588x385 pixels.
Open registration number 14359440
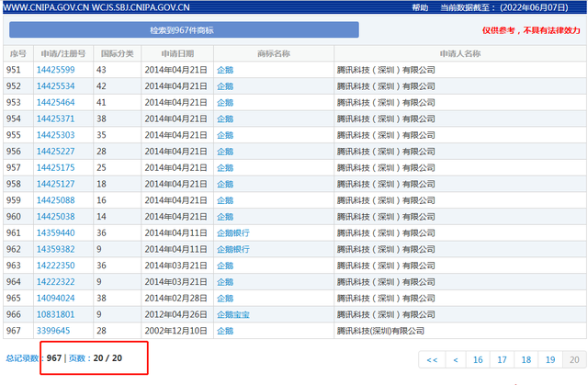pyautogui.click(x=55, y=232)
